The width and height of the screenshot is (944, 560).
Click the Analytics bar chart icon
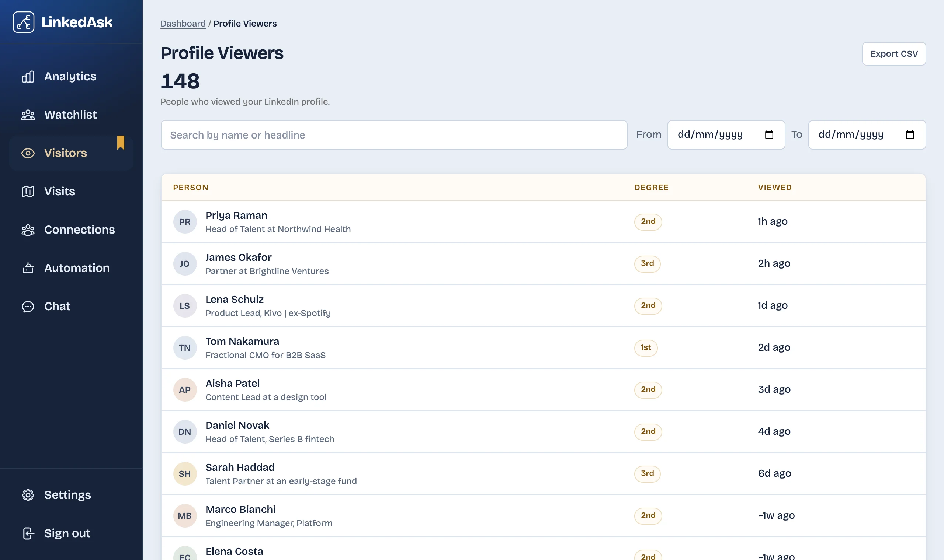tap(28, 77)
